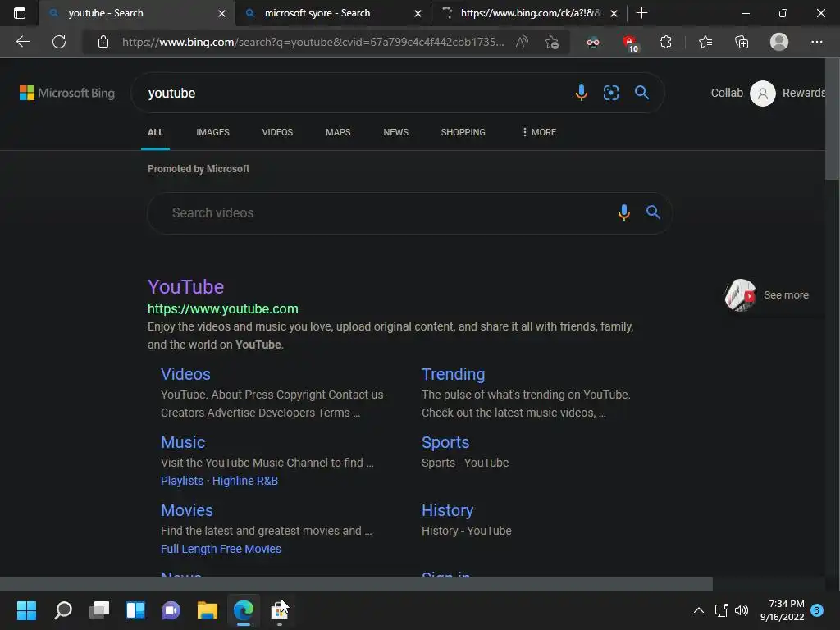The height and width of the screenshot is (630, 840).
Task: Close the 'youtube - Search' tab
Action: (x=221, y=13)
